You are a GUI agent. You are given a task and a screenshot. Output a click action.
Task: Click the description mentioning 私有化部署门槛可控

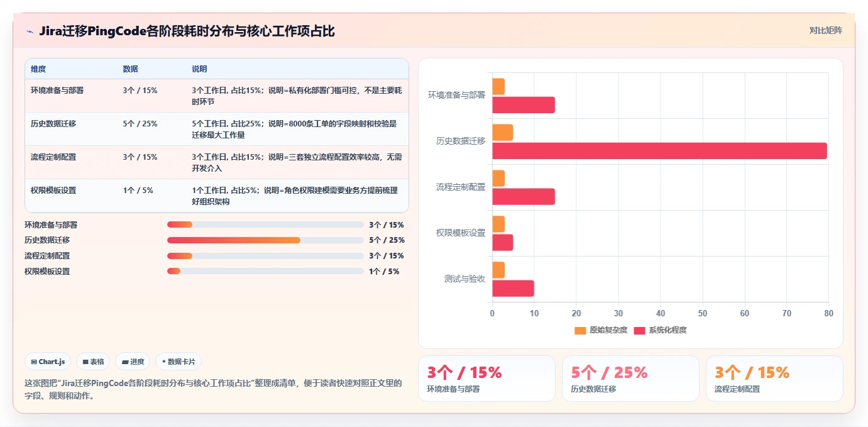click(x=297, y=96)
